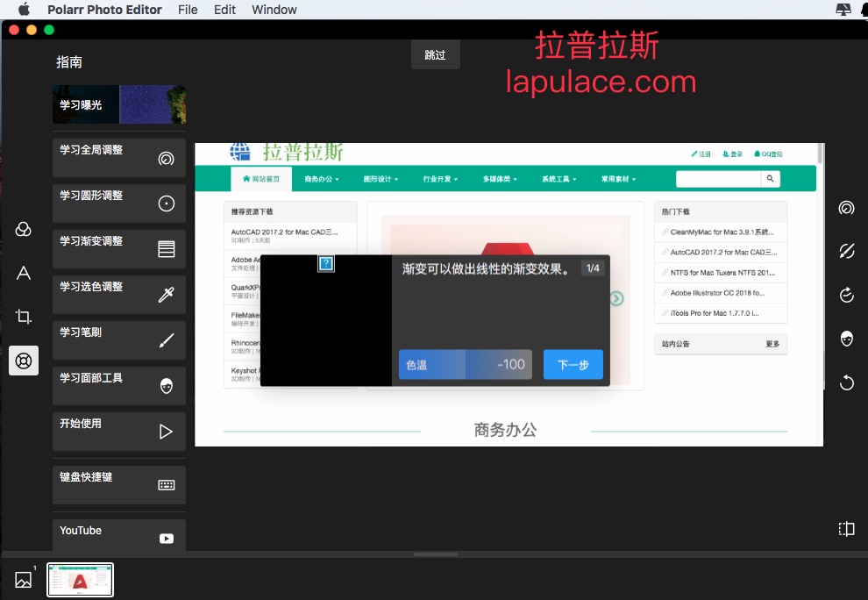Open global adjustments icon in right toolbar

click(846, 208)
